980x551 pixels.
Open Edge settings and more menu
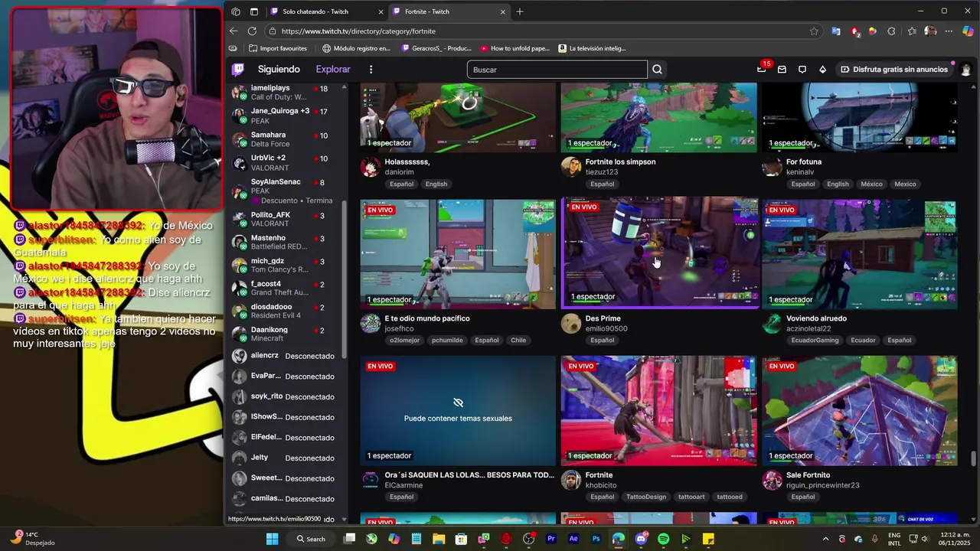[x=949, y=31]
